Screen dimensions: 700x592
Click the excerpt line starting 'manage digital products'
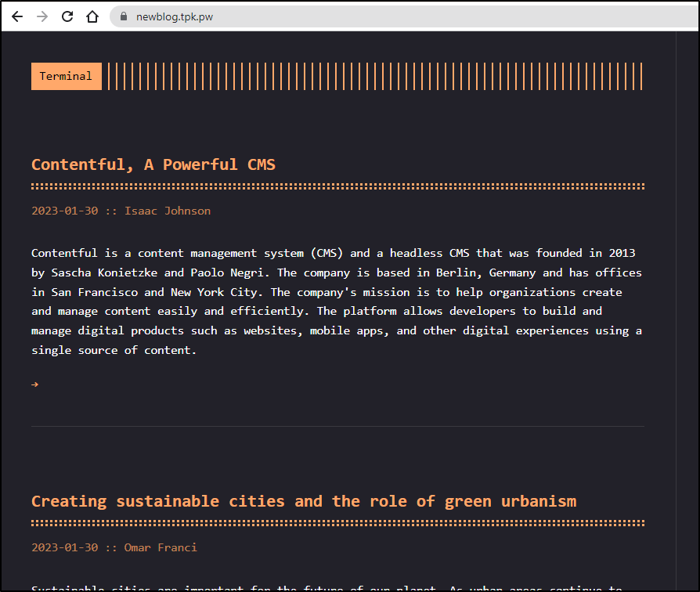337,330
